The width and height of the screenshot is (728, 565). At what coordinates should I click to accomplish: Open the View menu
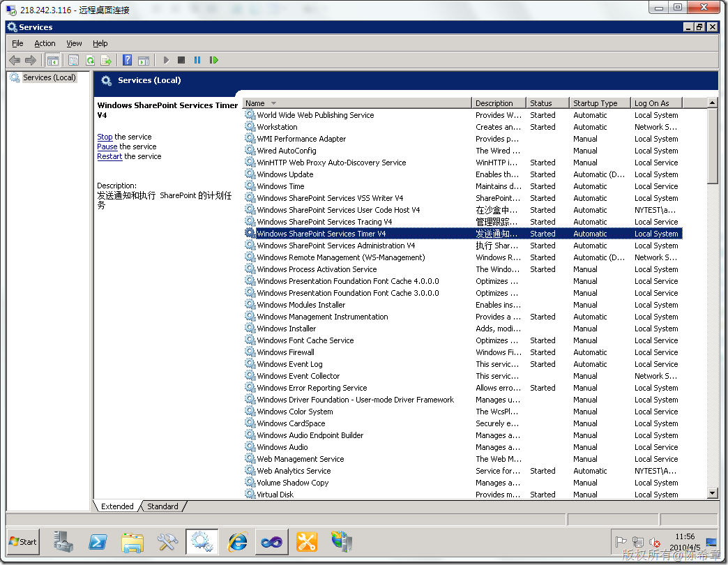point(74,43)
